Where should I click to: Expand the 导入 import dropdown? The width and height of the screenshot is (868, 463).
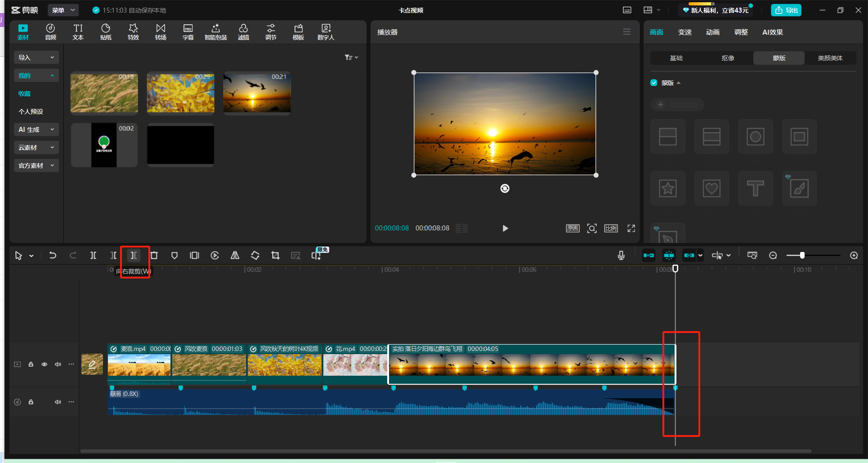36,58
